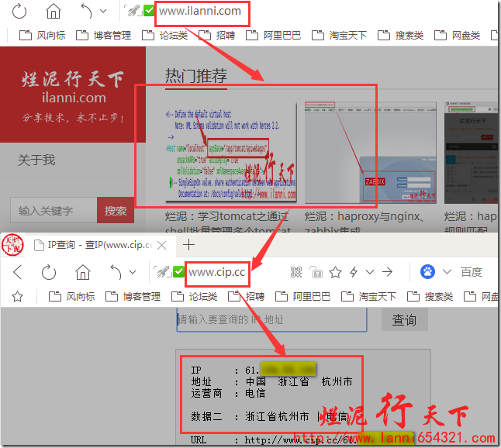Open 论坛类 bookmark folder in lower browser
This screenshot has width=501, height=448.
[194, 297]
